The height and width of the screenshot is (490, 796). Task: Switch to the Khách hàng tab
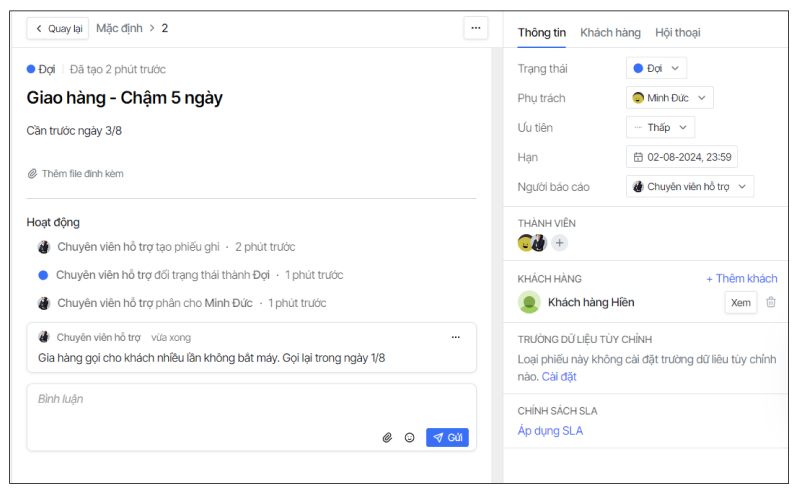pyautogui.click(x=610, y=33)
